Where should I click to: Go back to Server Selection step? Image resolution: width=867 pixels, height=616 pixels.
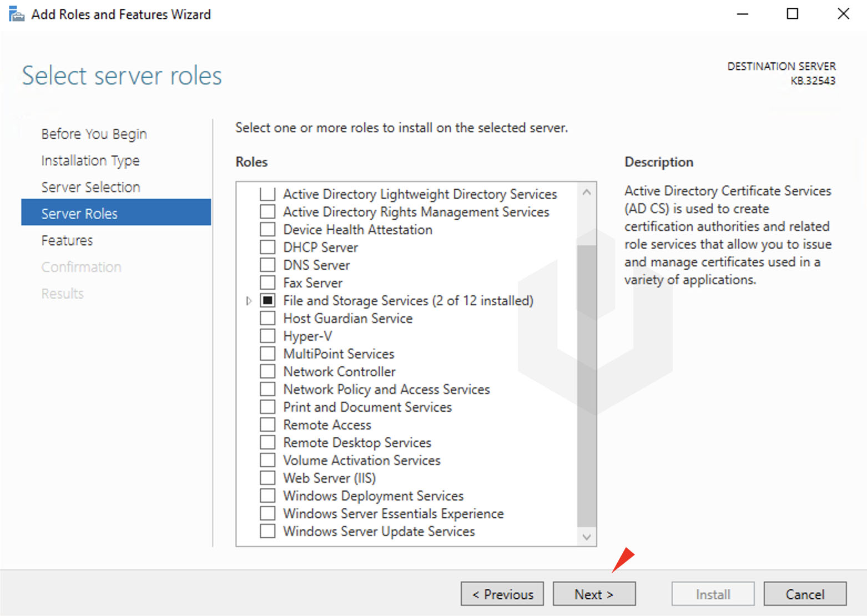90,187
